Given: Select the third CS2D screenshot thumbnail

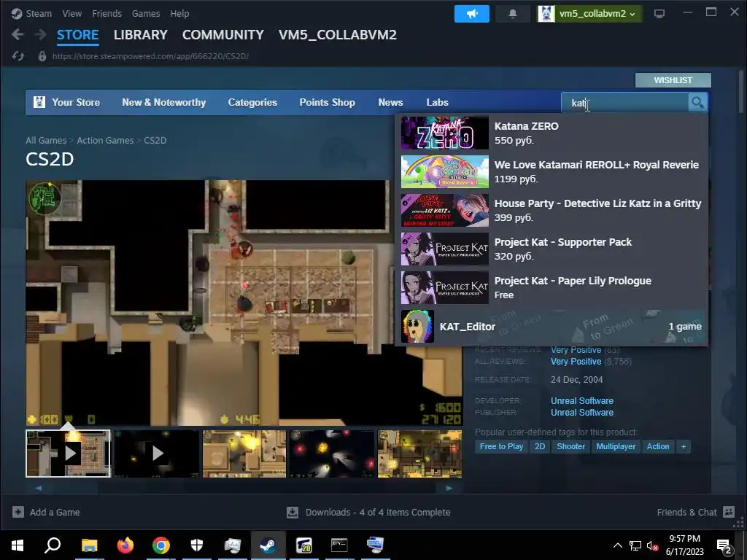Looking at the screenshot, I should pyautogui.click(x=244, y=454).
